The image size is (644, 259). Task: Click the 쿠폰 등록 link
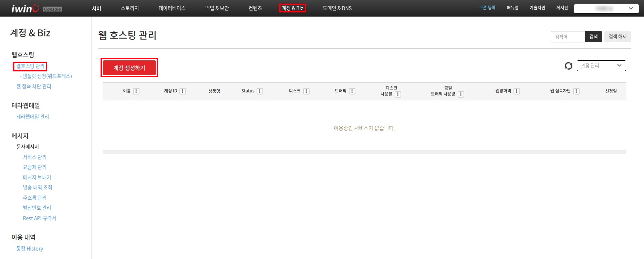[x=487, y=8]
